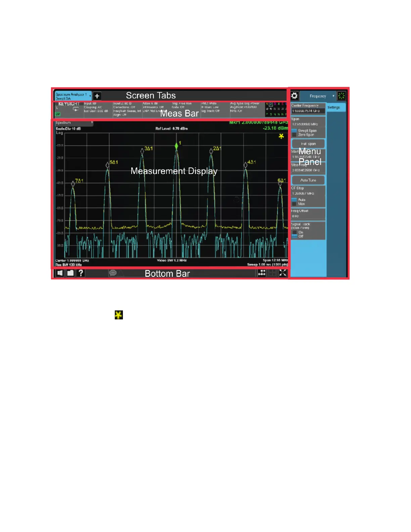The height and width of the screenshot is (532, 411).
Task: Open the Settings tab in menu panel
Action: (336, 107)
